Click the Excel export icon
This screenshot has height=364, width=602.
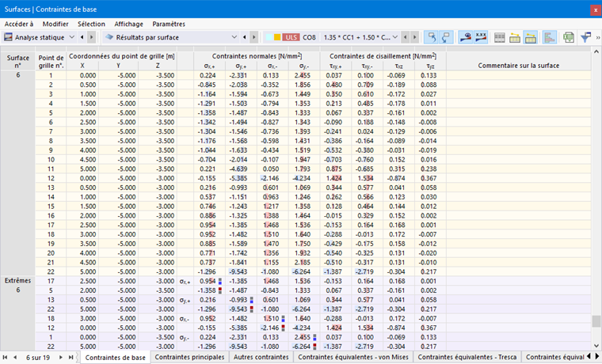pos(569,38)
